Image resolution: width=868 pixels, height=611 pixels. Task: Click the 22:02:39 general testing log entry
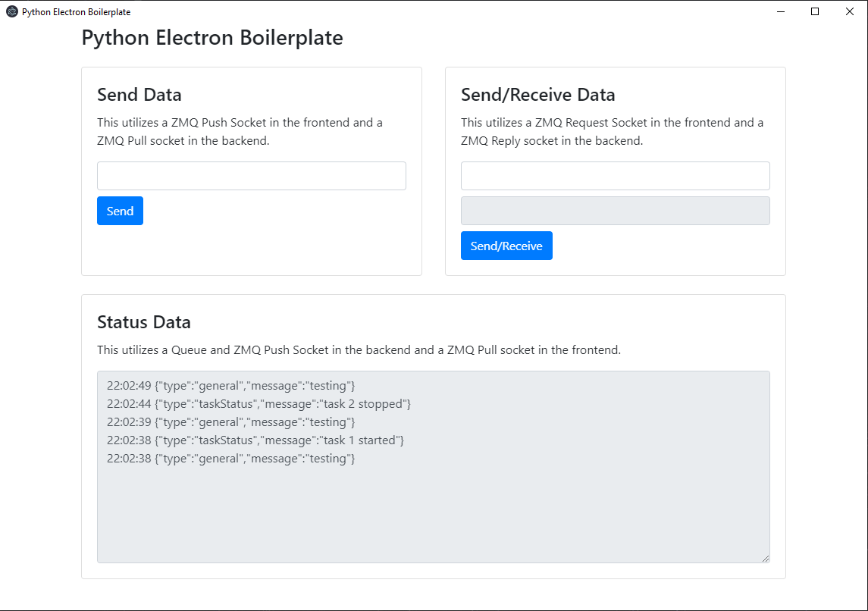230,422
